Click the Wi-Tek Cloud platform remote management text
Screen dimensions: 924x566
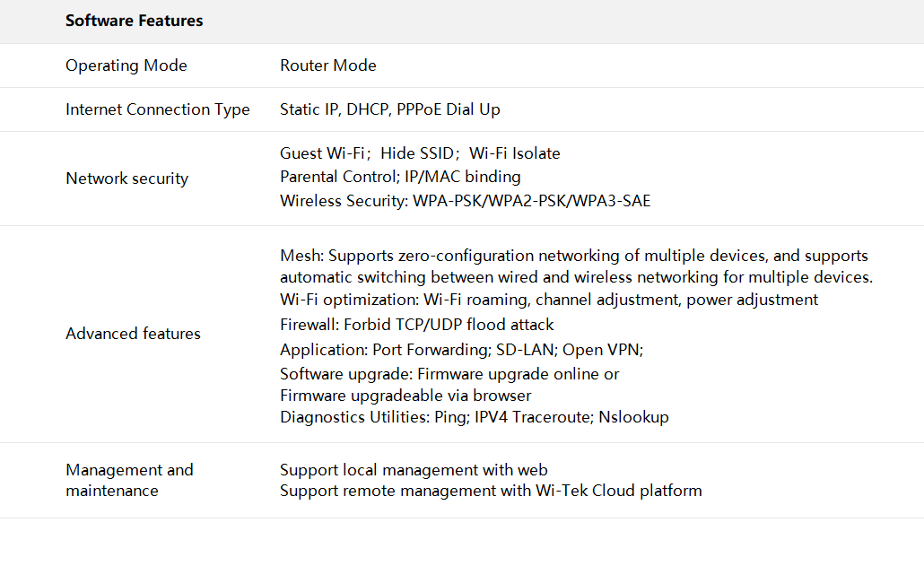[491, 491]
